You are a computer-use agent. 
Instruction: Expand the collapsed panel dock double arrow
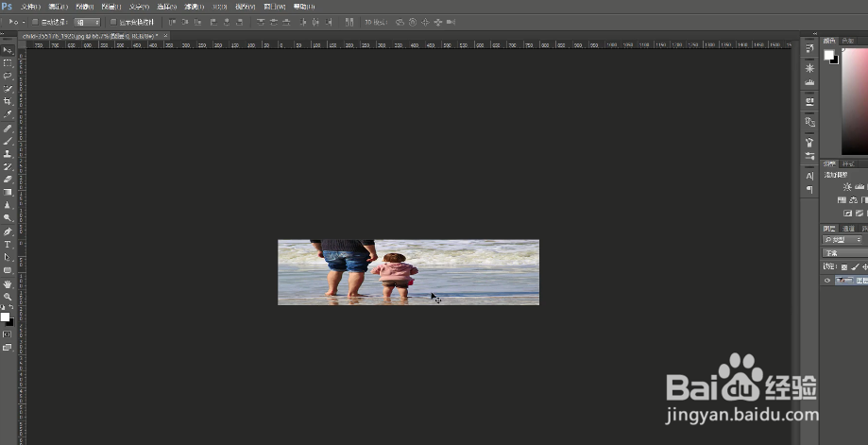pyautogui.click(x=815, y=34)
